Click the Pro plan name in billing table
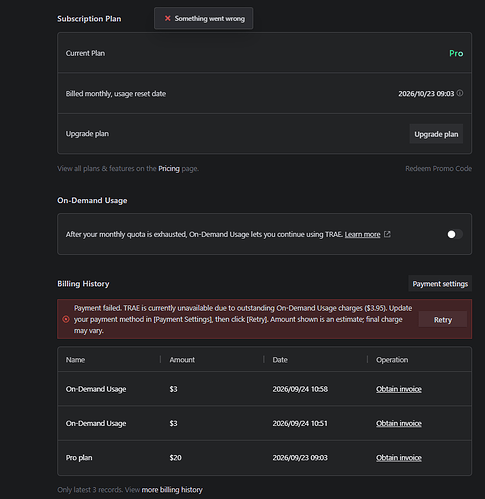The image size is (485, 499). tap(79, 458)
